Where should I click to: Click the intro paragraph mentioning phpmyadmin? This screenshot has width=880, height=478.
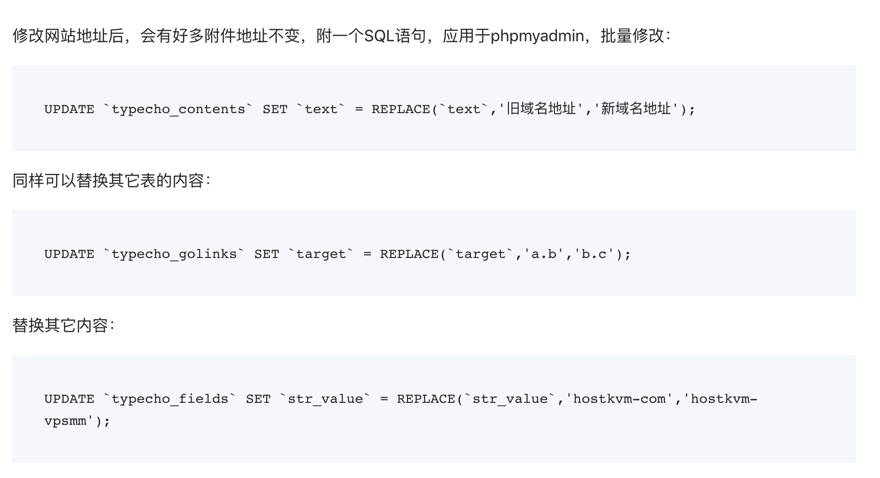(341, 36)
